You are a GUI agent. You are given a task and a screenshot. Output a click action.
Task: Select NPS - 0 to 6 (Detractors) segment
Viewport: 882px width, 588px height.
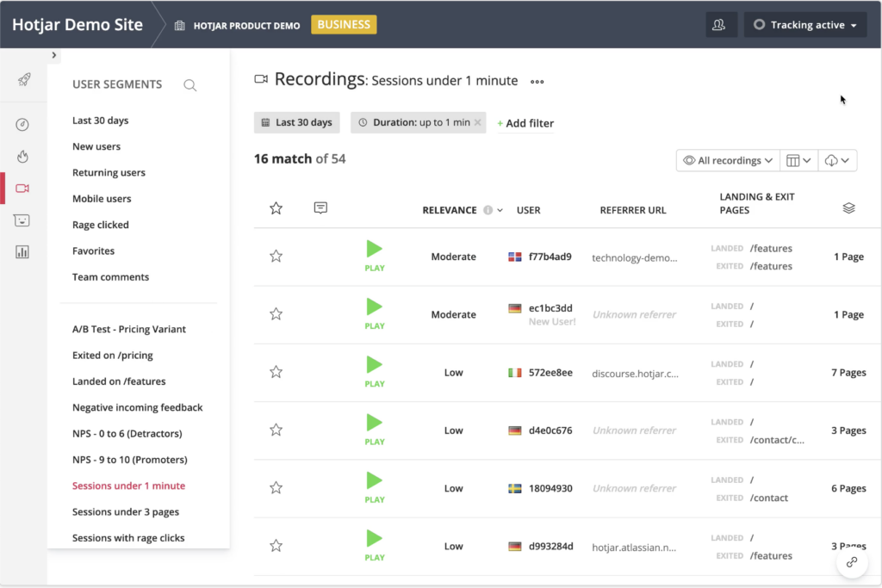click(x=127, y=433)
